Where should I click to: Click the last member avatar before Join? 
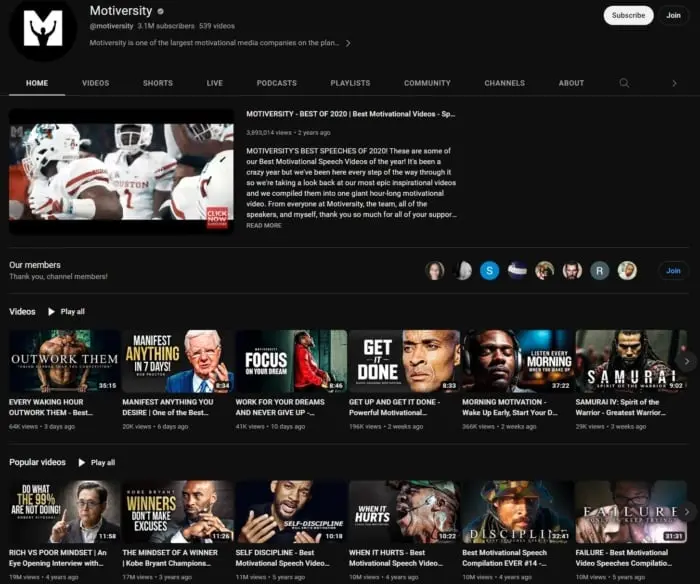point(627,271)
